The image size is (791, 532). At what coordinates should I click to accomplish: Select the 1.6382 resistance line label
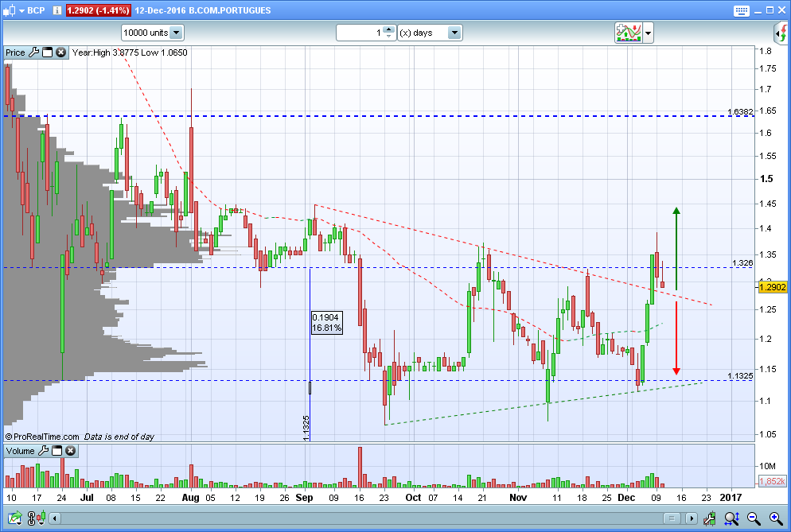click(740, 111)
